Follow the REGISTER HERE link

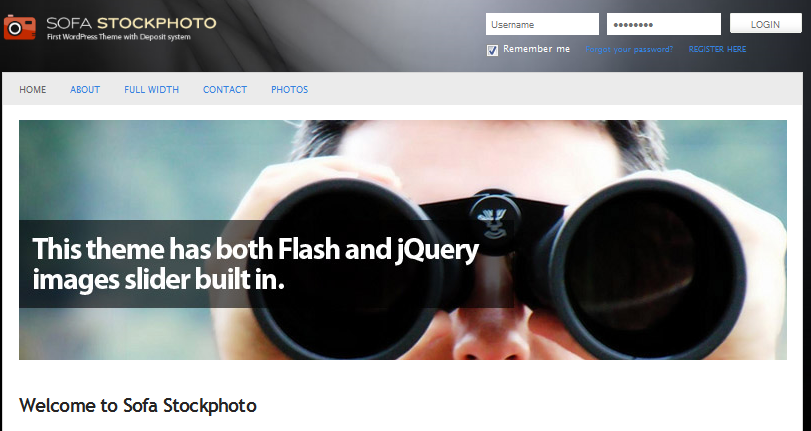[717, 49]
